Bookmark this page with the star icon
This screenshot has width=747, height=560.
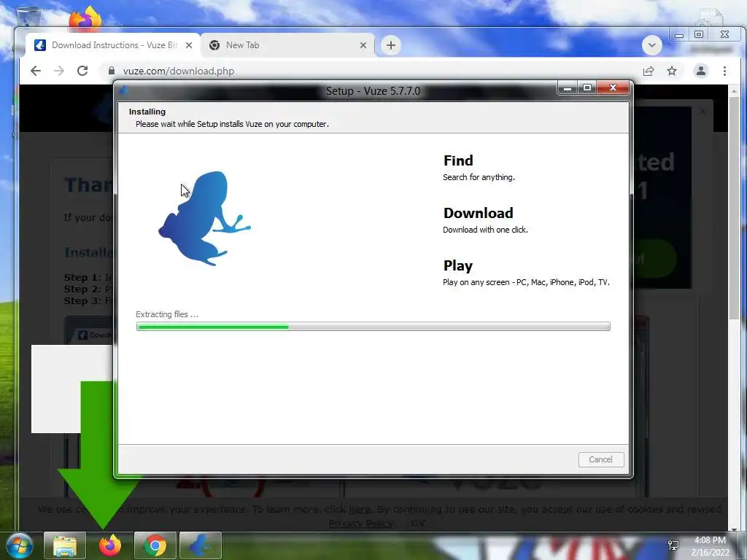[672, 71]
